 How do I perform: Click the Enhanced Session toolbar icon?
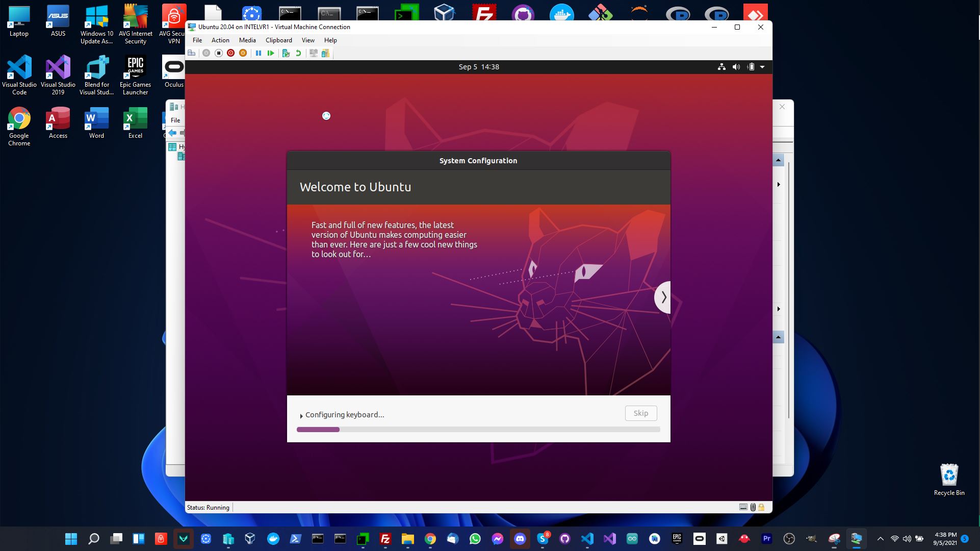pos(314,53)
